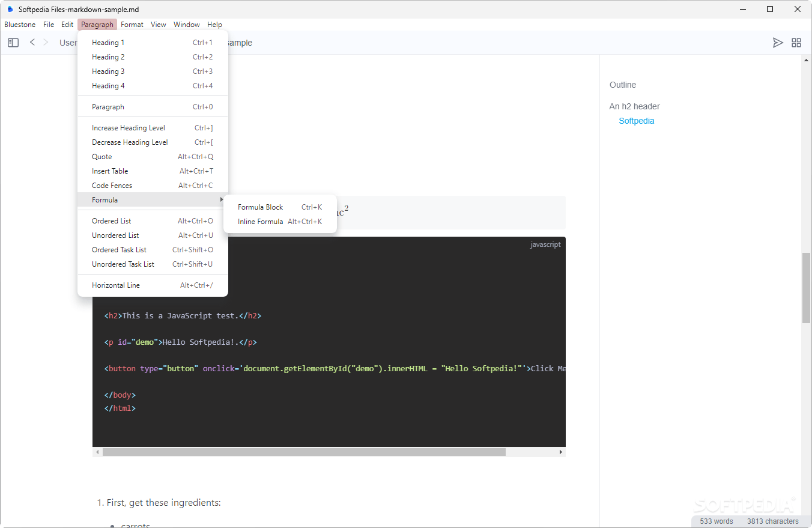Open the Help menu
Viewport: 812px width, 528px height.
[x=214, y=25]
